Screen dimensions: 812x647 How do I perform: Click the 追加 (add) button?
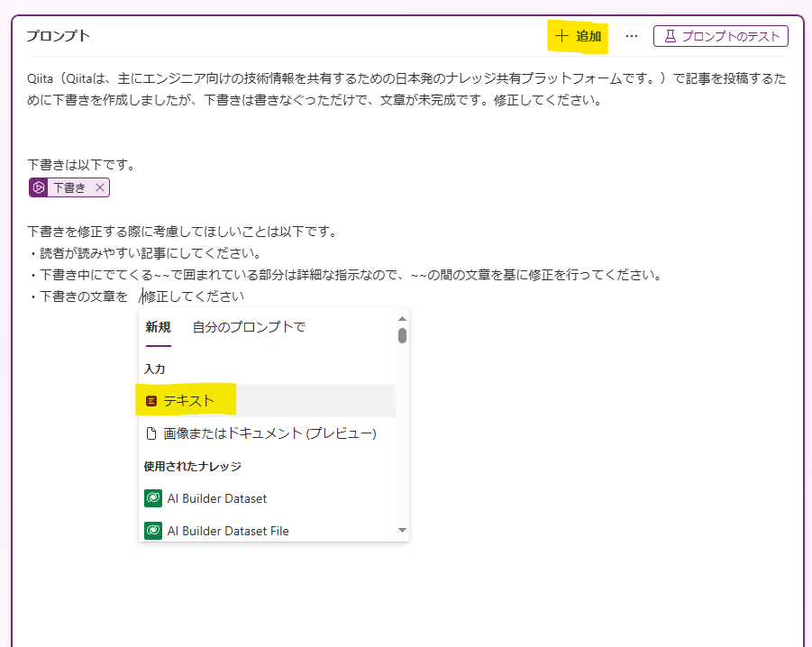pos(578,36)
